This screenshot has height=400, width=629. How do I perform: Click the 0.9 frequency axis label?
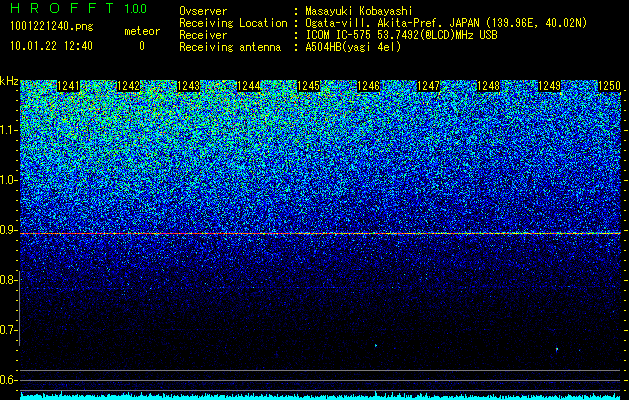8,230
